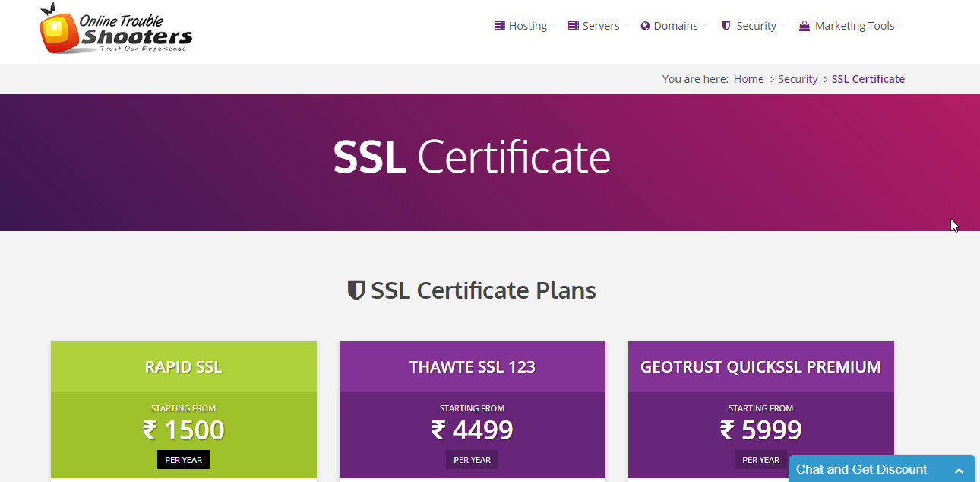
Task: Select the Servers menu item
Action: (599, 25)
